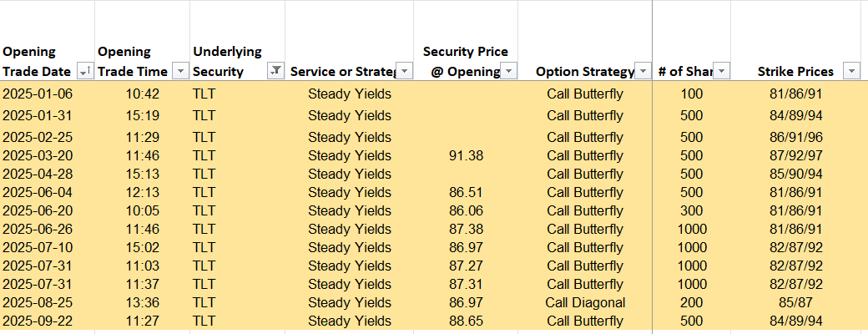Image resolution: width=868 pixels, height=334 pixels.
Task: Click the 85/87 strike prices cell
Action: [x=795, y=302]
